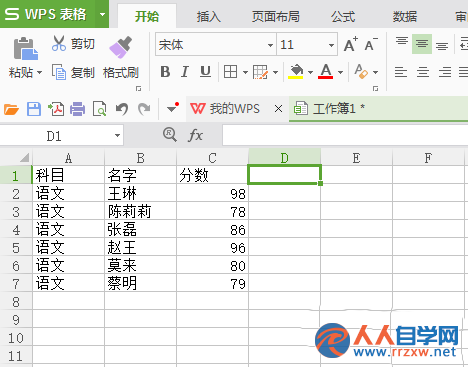Apply the borders grid icon

230,72
